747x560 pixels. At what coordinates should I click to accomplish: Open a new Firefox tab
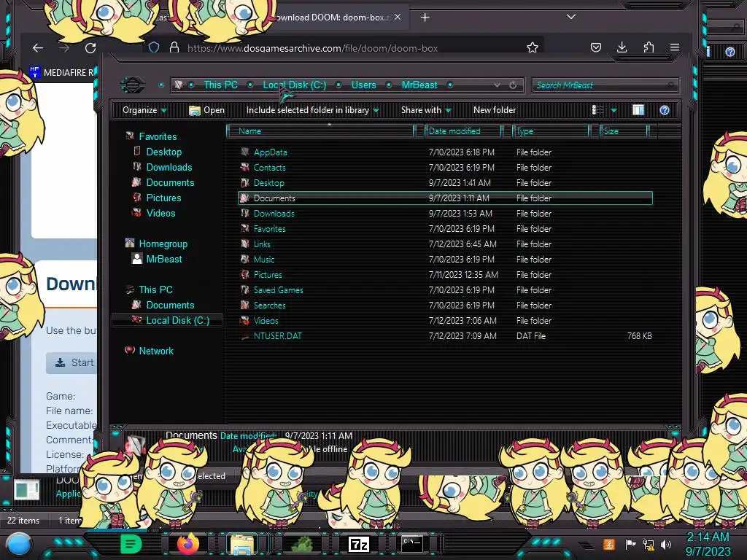tap(425, 17)
